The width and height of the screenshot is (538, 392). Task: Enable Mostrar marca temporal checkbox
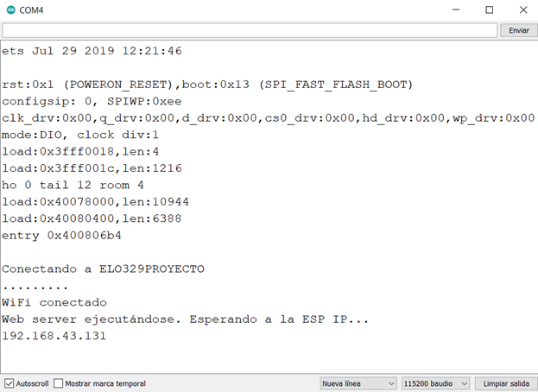(59, 383)
